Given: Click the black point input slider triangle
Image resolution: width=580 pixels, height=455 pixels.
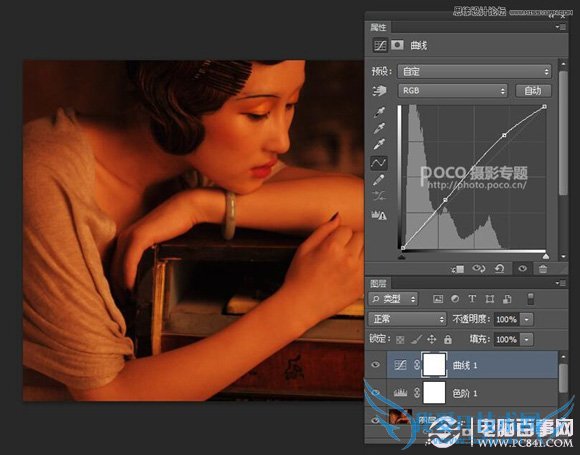Looking at the screenshot, I should tap(402, 256).
